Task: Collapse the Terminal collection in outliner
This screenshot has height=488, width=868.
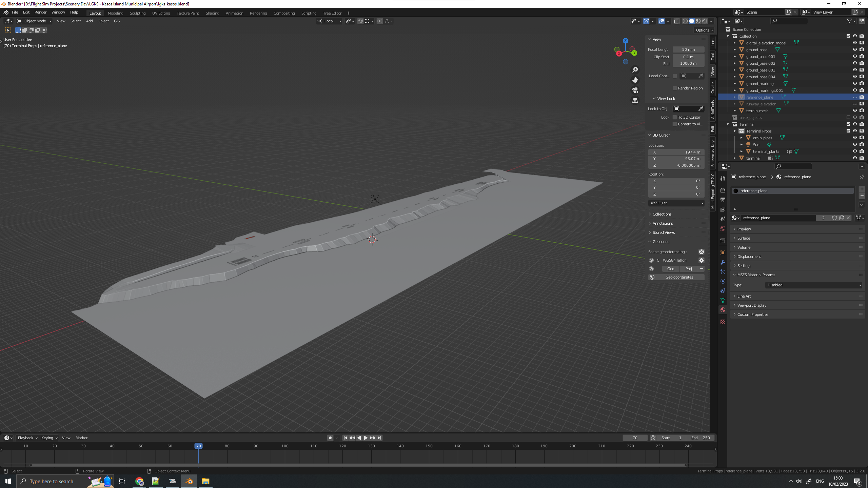Action: point(728,124)
